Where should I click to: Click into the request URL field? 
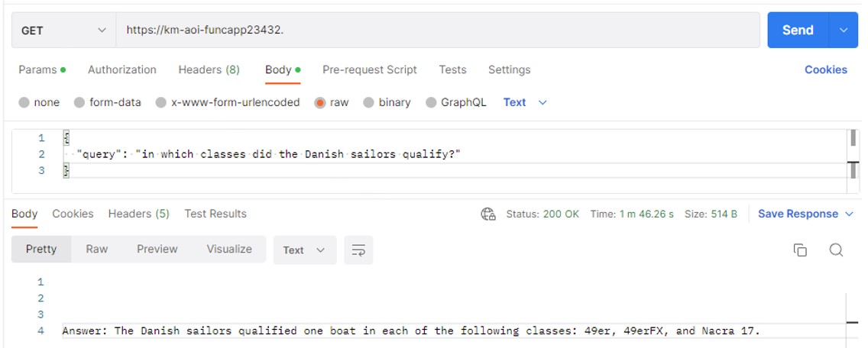(x=437, y=31)
